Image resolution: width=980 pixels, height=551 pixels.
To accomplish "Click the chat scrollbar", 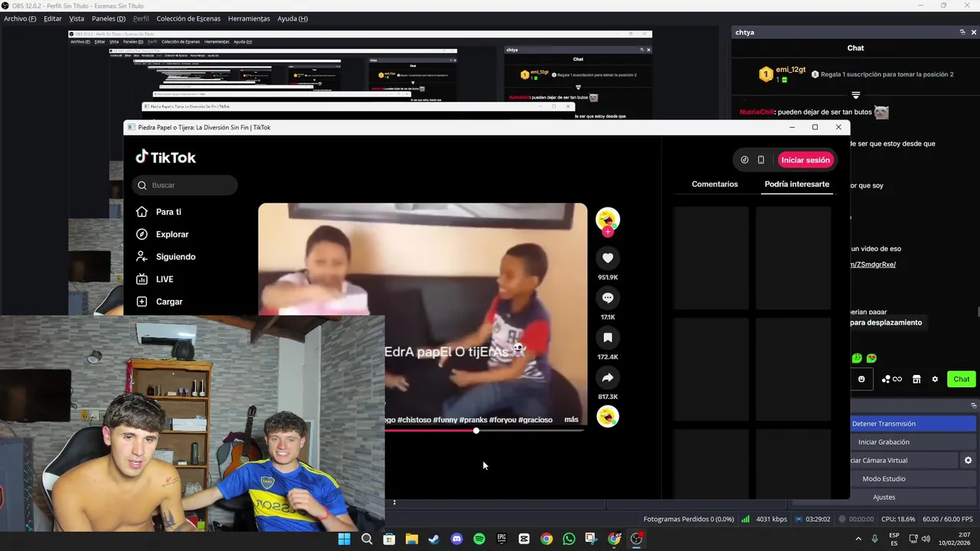I will click(x=978, y=311).
